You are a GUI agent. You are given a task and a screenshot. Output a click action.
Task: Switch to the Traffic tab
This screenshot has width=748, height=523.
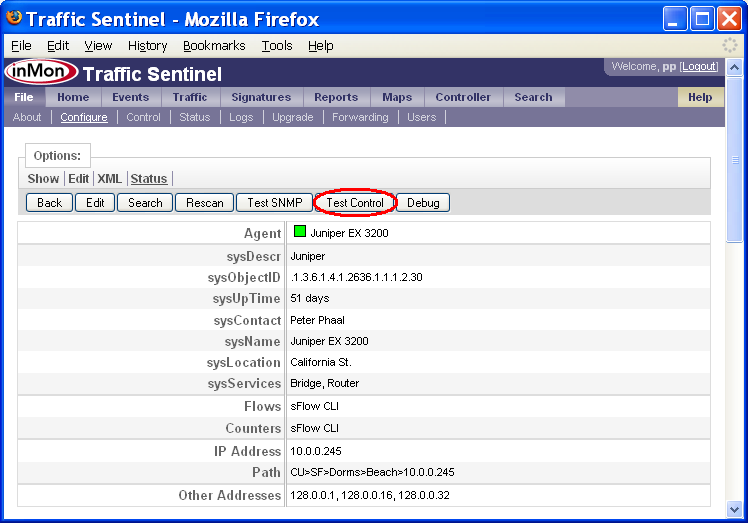190,97
